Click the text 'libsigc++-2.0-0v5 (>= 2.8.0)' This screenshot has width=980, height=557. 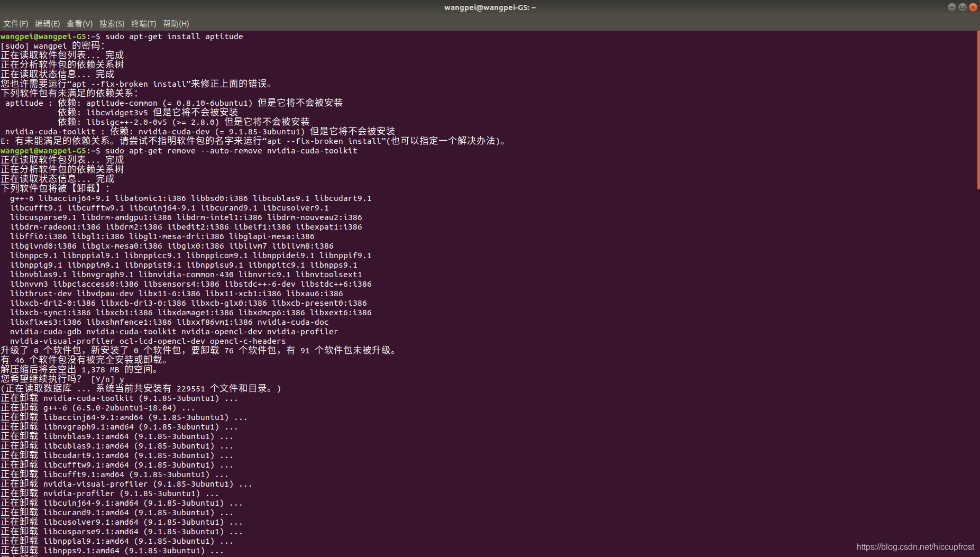[x=153, y=122]
